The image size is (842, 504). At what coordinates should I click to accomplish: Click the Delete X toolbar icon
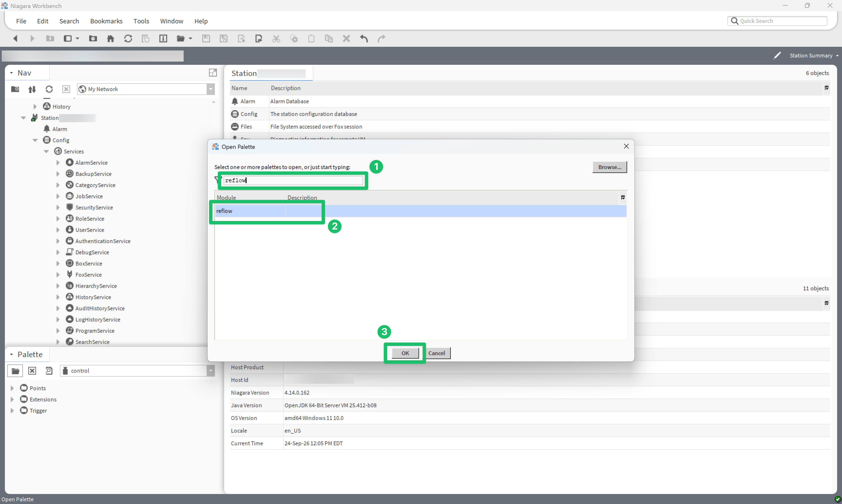(x=346, y=39)
